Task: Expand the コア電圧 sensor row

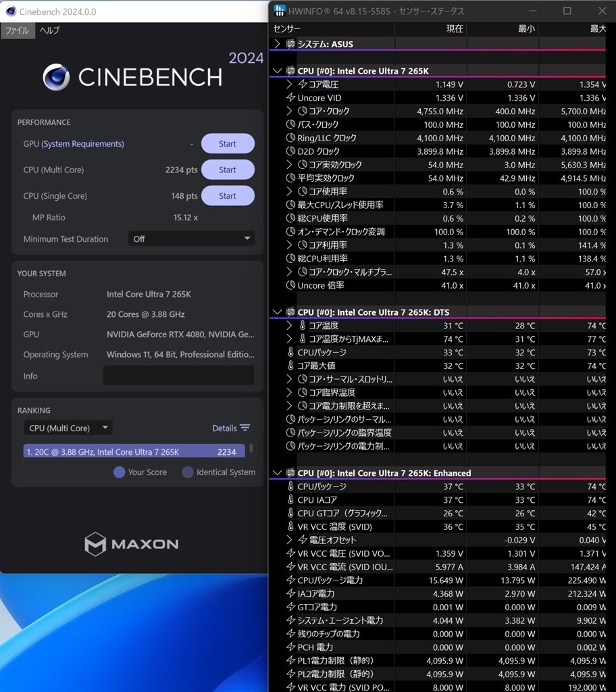Action: coord(290,84)
